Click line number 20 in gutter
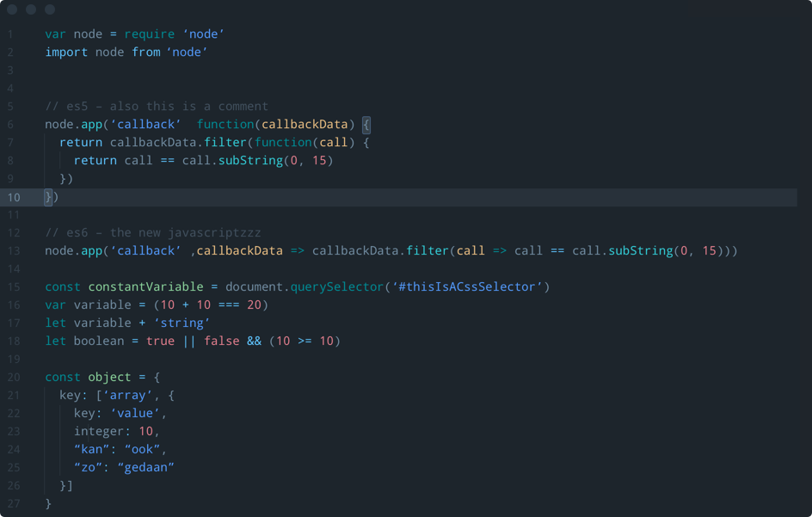This screenshot has width=812, height=517. (14, 377)
